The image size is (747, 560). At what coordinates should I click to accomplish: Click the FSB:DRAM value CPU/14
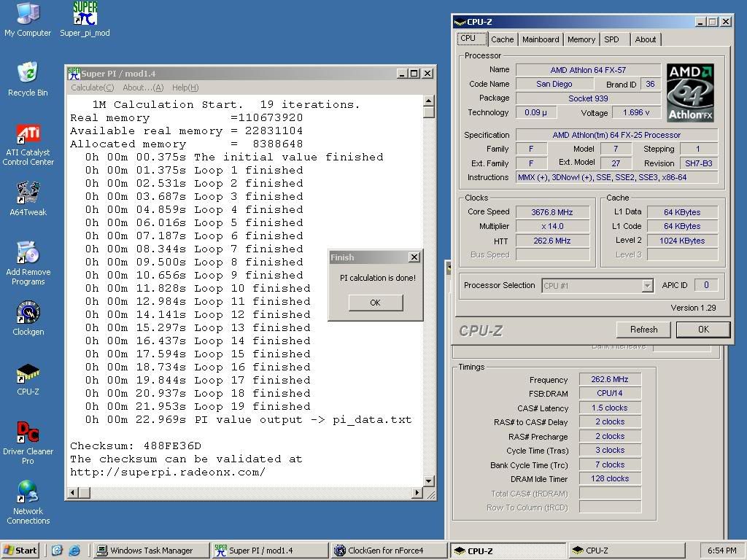610,393
